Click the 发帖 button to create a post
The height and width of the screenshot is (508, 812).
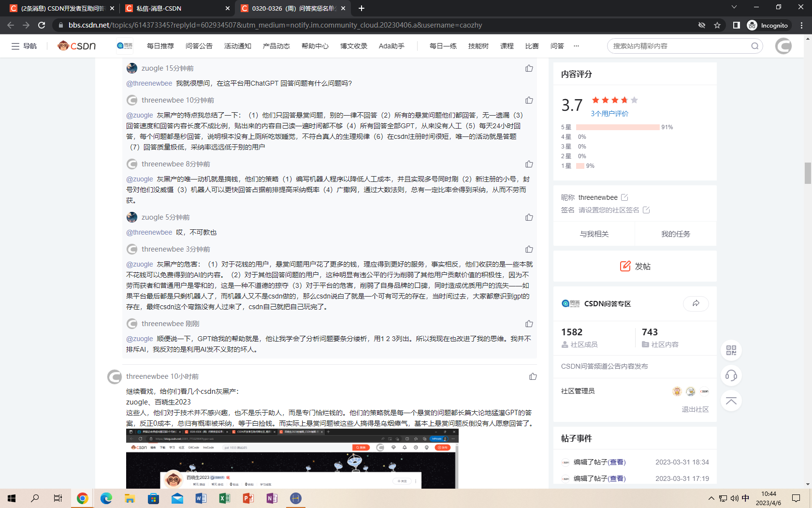point(635,266)
